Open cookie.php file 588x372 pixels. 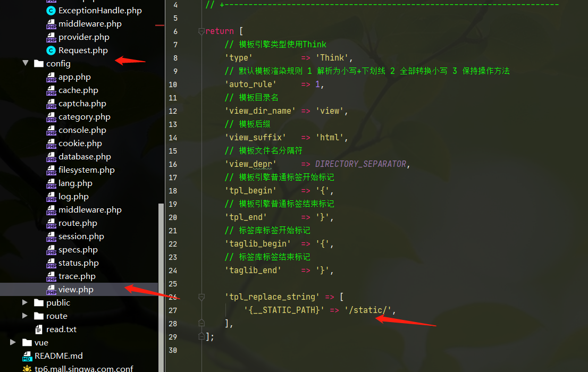(80, 143)
